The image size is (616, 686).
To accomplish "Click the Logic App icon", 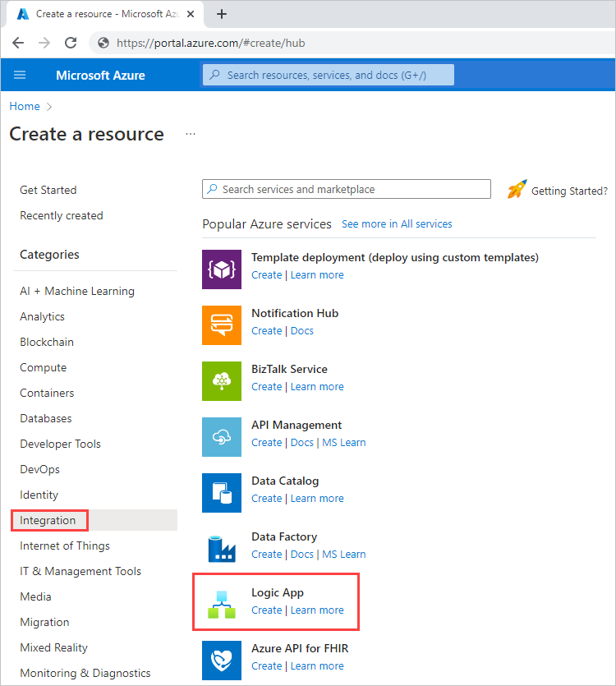I will [222, 605].
